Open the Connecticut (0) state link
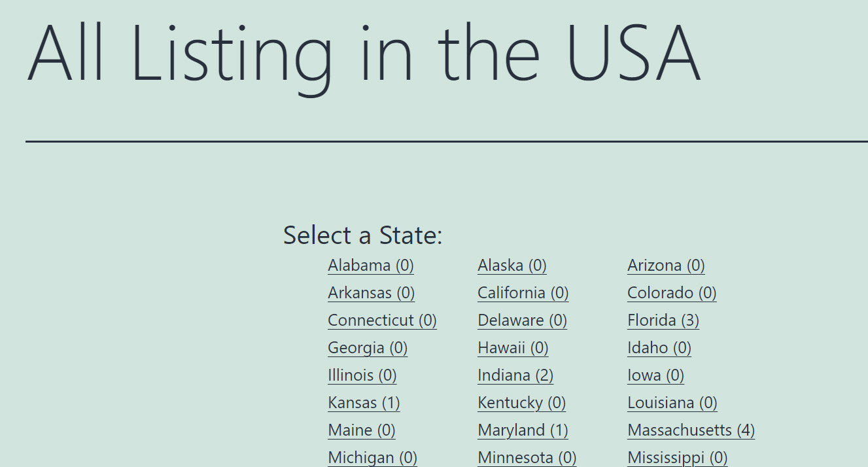Image resolution: width=868 pixels, height=467 pixels. 382,320
